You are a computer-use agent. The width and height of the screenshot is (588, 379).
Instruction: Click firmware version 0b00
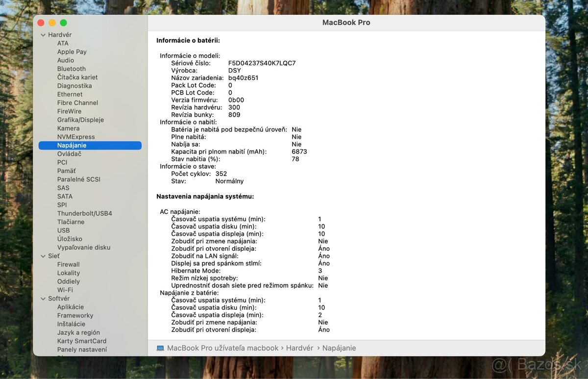point(236,100)
